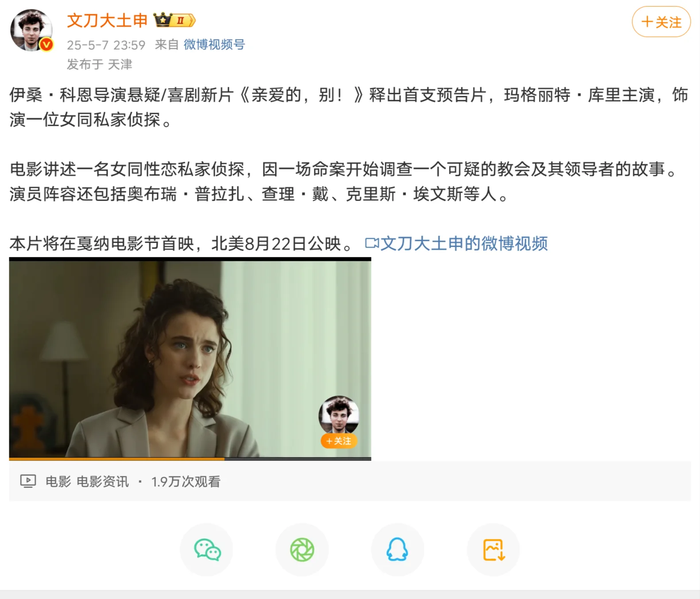700x599 pixels.
Task: Share to WeChat Moments shutter icon
Action: pyautogui.click(x=302, y=550)
